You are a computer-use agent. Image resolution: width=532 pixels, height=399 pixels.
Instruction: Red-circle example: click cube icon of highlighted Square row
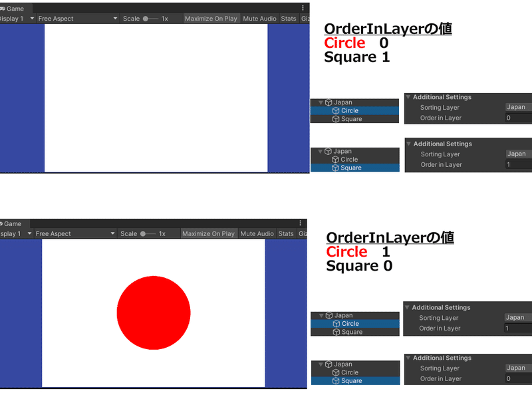(x=336, y=380)
